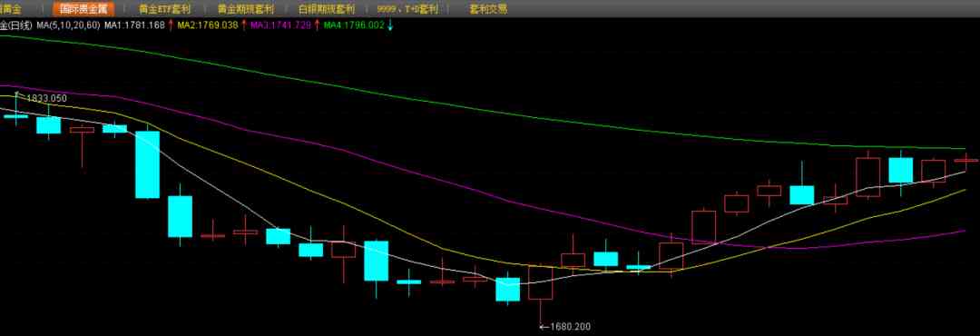Select the 国际贵金属 tab
The width and height of the screenshot is (980, 336).
83,9
